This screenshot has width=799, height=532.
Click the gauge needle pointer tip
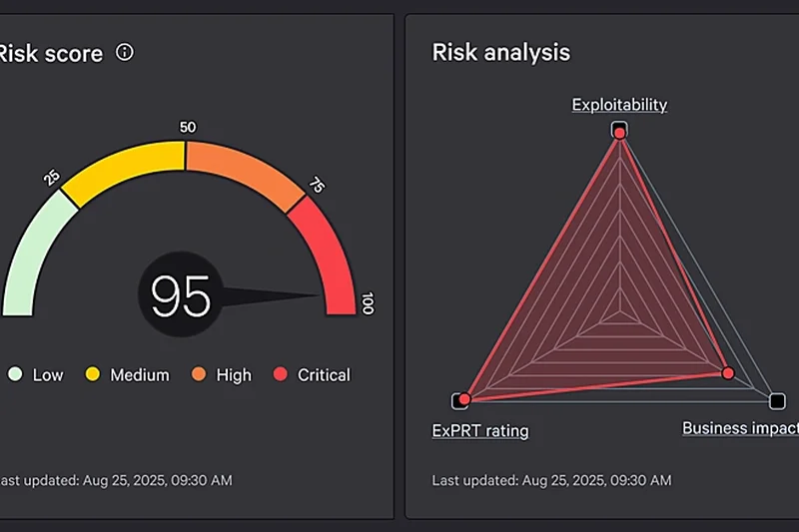318,295
